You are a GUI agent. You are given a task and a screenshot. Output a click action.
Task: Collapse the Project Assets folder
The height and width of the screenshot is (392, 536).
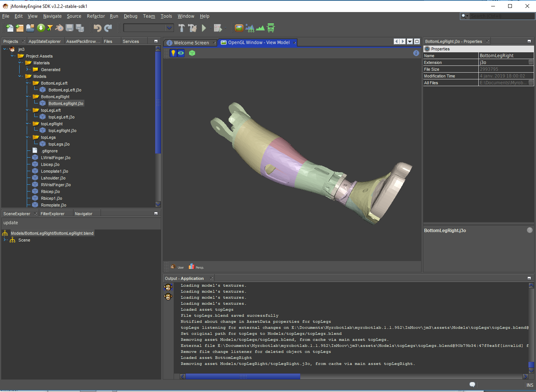[12, 56]
